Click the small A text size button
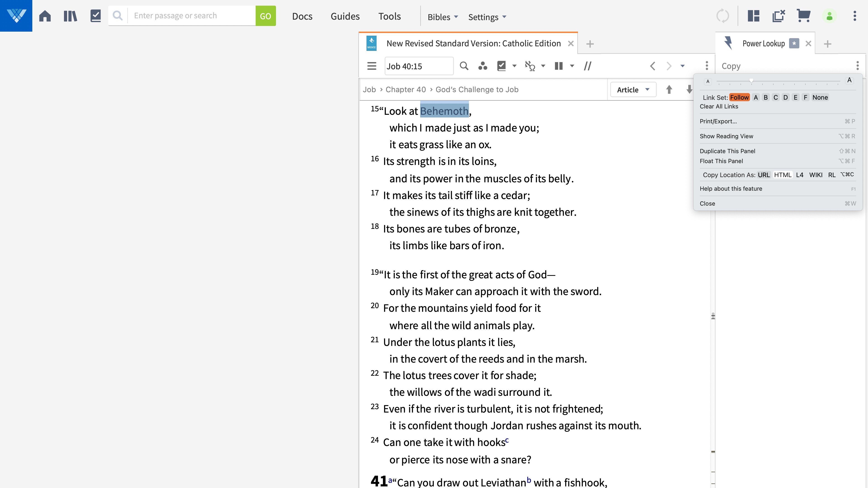 coord(708,81)
